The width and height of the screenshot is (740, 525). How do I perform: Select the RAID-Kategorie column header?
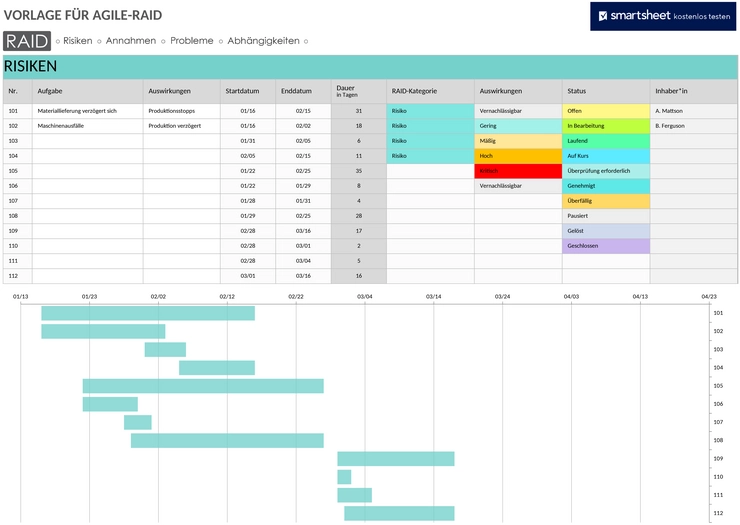click(x=430, y=91)
